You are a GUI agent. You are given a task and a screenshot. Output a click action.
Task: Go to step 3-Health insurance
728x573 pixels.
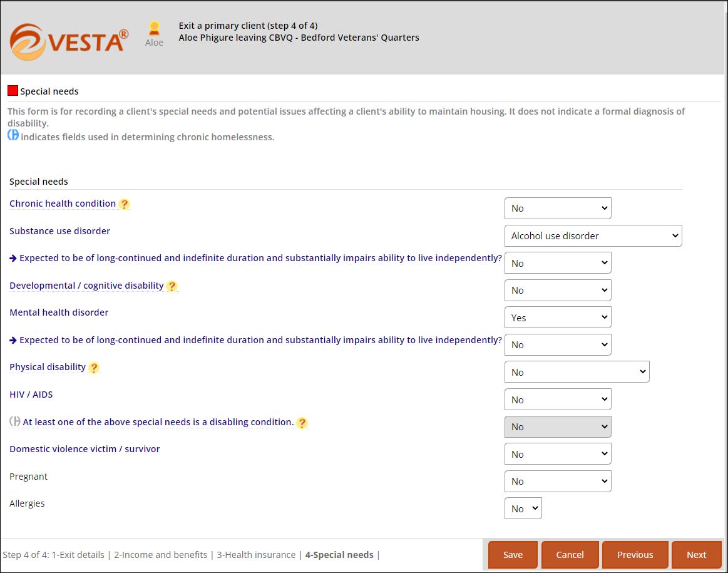tap(256, 555)
